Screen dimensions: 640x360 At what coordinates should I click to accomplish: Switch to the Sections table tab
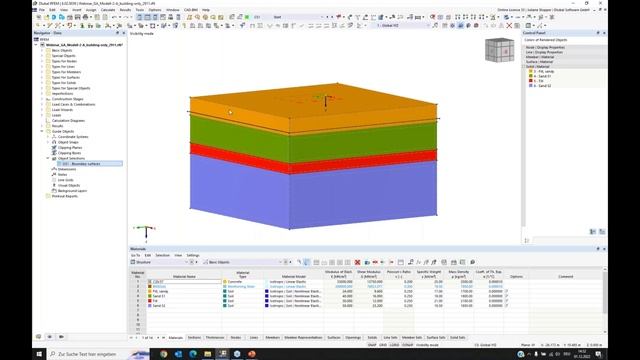(x=194, y=338)
